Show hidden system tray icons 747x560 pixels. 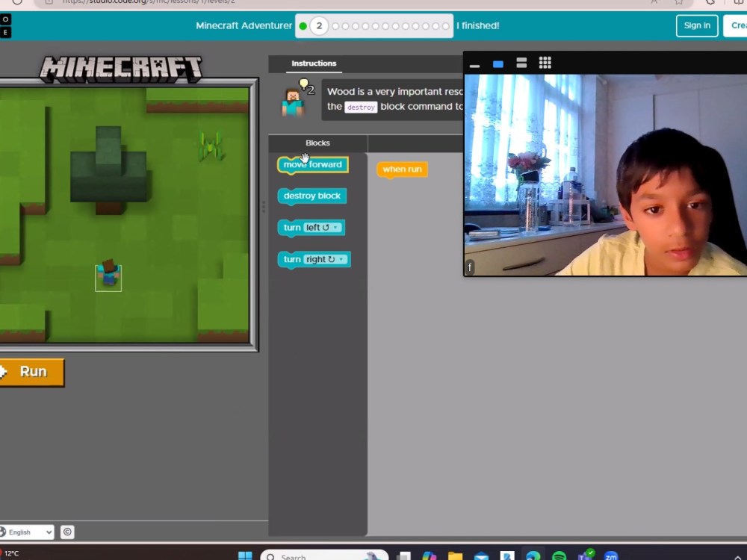737,557
